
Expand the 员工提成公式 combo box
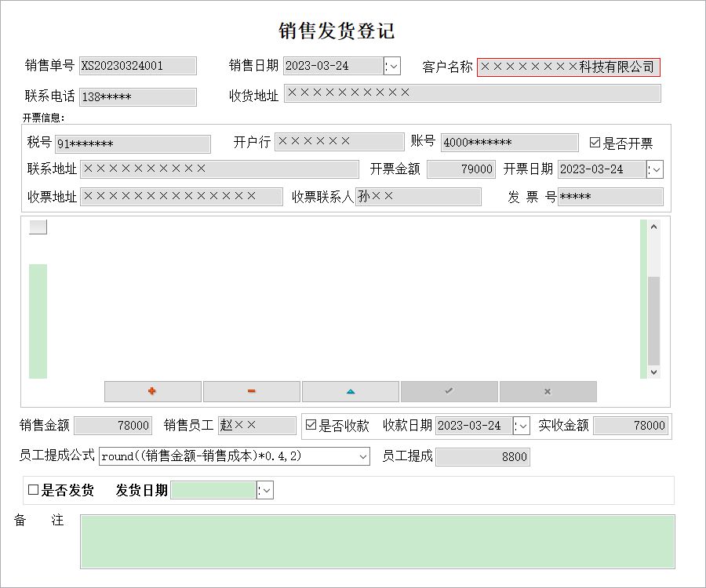tap(363, 456)
